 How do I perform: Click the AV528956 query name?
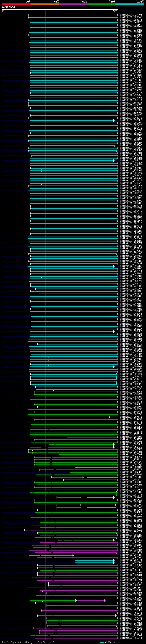(8, 7)
